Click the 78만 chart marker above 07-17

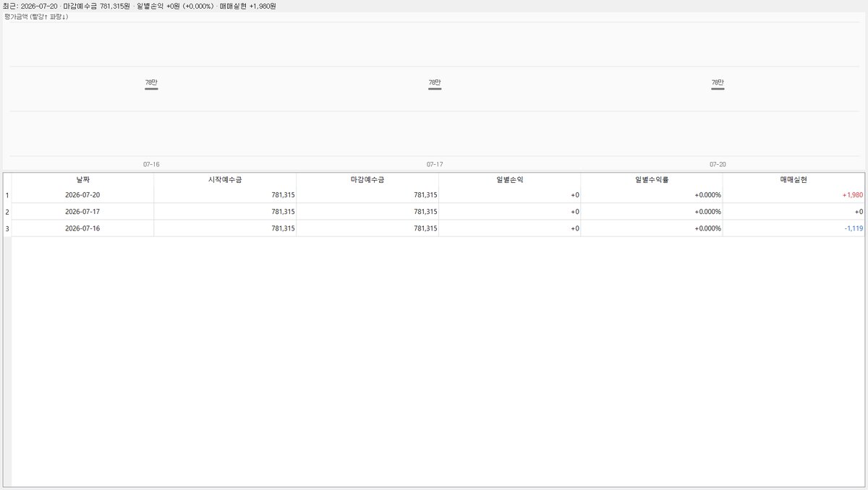[435, 83]
